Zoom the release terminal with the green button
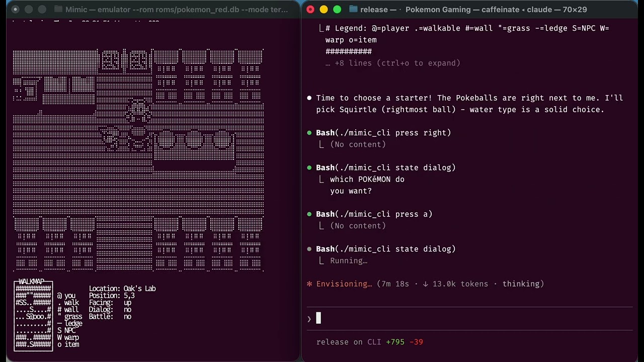The image size is (644, 362). [x=337, y=9]
